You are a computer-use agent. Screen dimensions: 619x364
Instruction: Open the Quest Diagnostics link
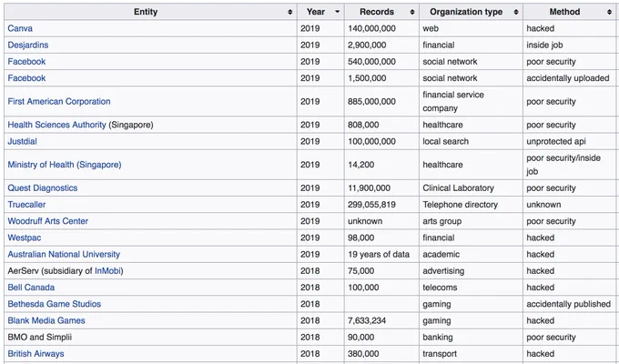coord(43,188)
